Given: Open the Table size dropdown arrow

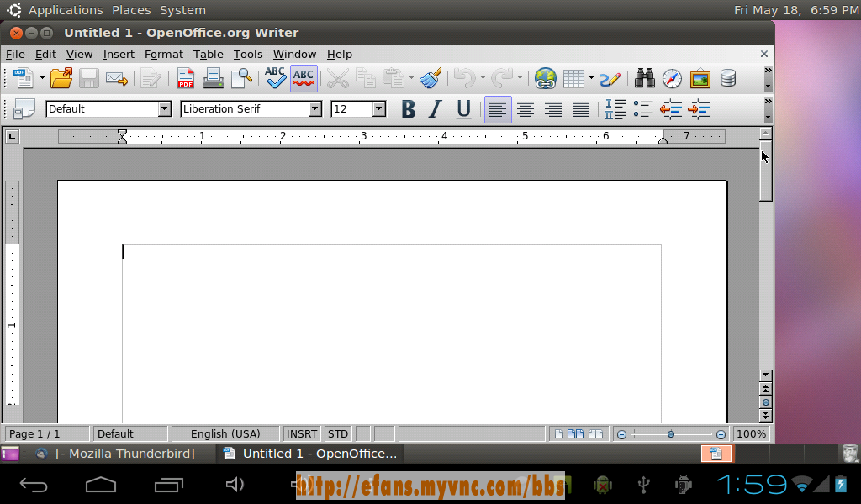Looking at the screenshot, I should tap(591, 78).
